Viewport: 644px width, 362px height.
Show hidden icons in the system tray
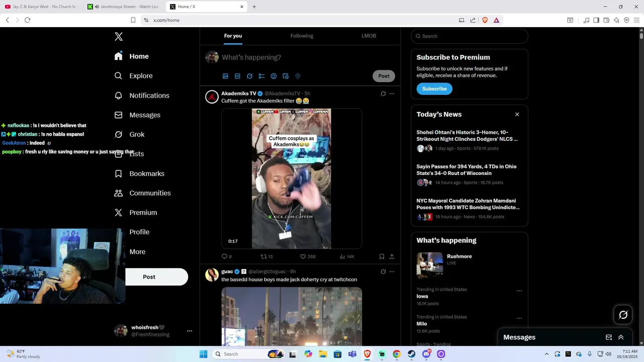tap(547, 354)
